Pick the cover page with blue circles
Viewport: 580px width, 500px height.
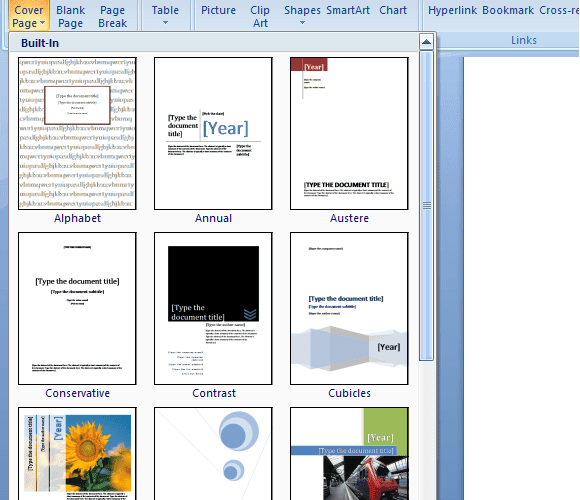(213, 454)
